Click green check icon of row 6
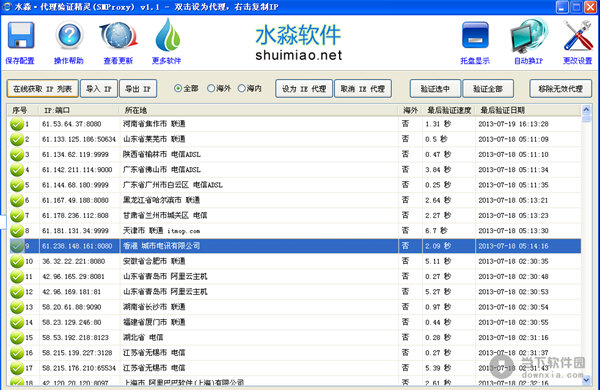 click(x=16, y=200)
